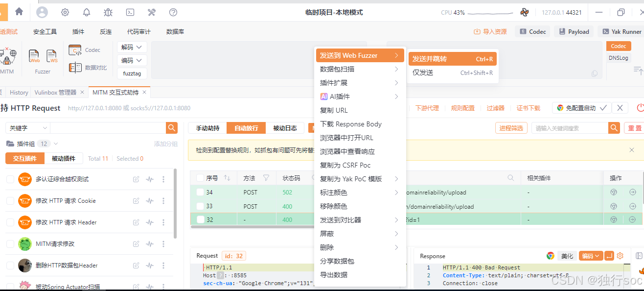This screenshot has height=291, width=644.
Task: Click search icon beside 关键字 field
Action: tap(172, 128)
